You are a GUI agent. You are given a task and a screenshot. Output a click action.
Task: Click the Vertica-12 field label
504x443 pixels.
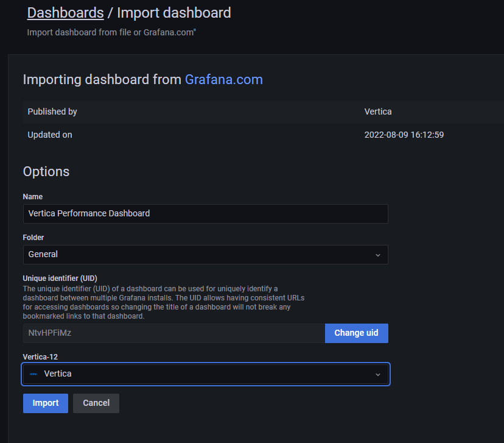click(x=40, y=357)
